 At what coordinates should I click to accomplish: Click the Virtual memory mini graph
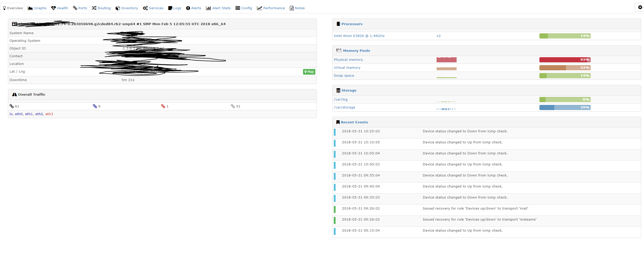click(447, 68)
